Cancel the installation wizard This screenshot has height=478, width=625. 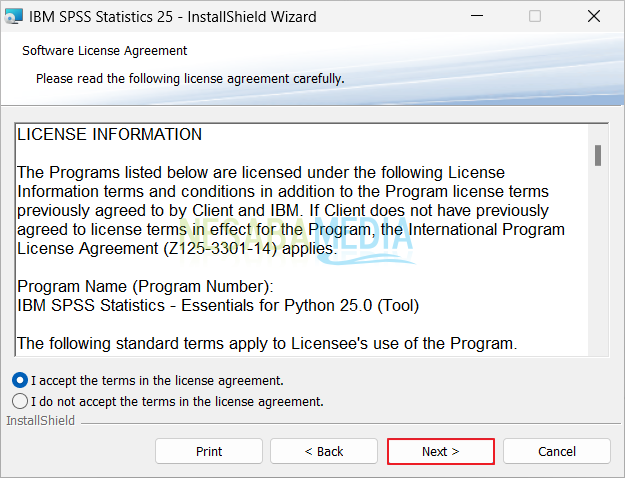tap(557, 451)
